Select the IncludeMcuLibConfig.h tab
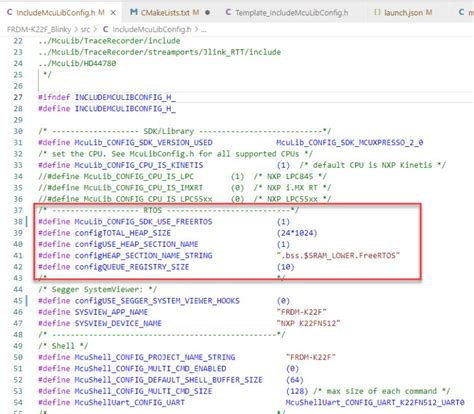 point(60,13)
